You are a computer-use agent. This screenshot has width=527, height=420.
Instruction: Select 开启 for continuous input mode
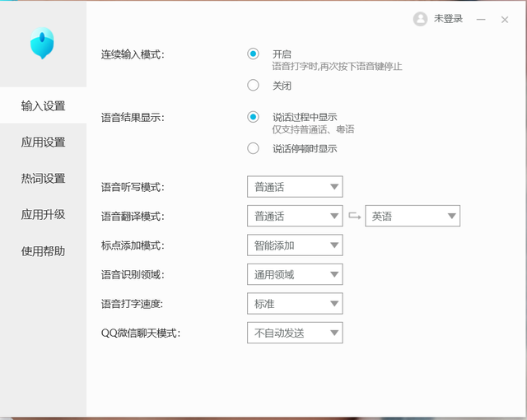click(253, 54)
